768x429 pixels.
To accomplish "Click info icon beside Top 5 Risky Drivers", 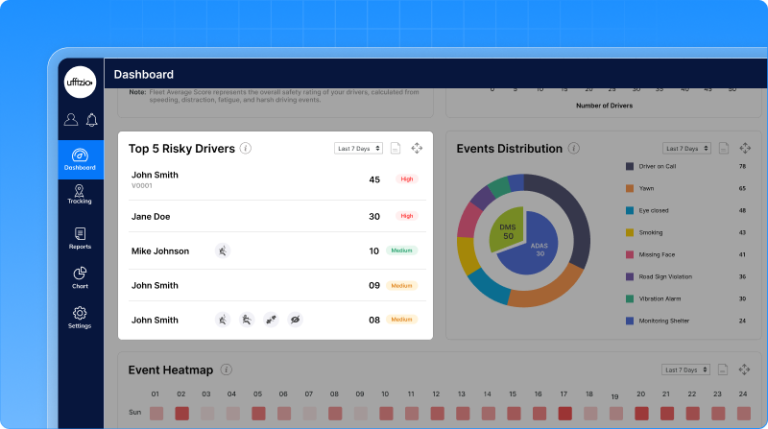I will pyautogui.click(x=246, y=148).
